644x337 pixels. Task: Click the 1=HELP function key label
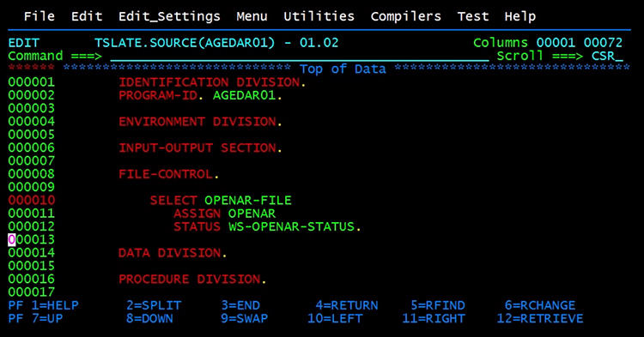55,305
